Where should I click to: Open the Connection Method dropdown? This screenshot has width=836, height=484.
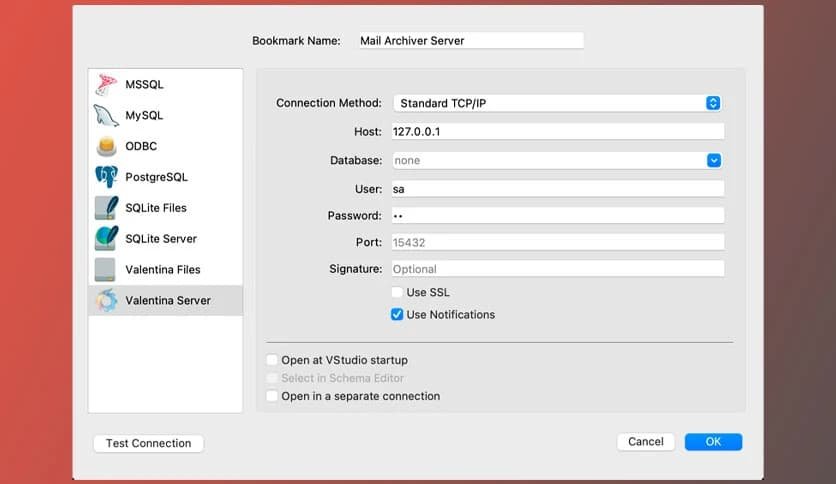(557, 103)
